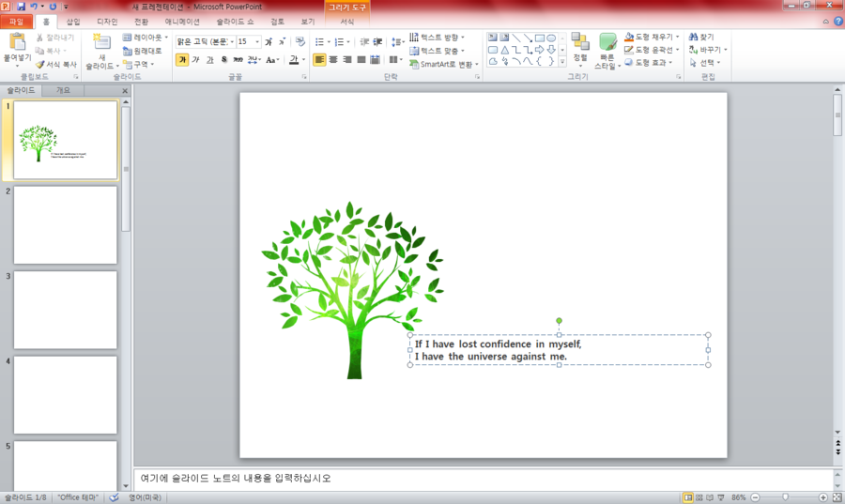Click the Save icon in quick access toolbar
The width and height of the screenshot is (845, 504).
click(x=21, y=7)
